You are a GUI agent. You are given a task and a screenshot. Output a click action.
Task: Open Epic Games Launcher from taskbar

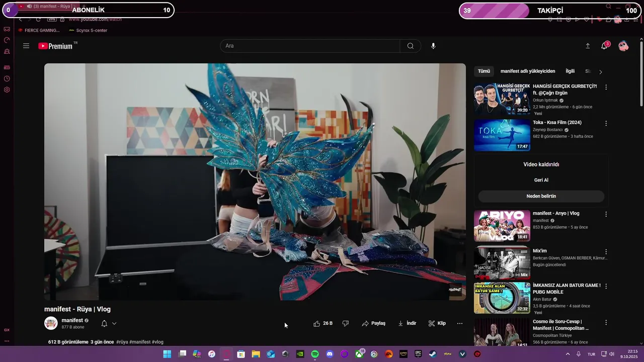(418, 354)
